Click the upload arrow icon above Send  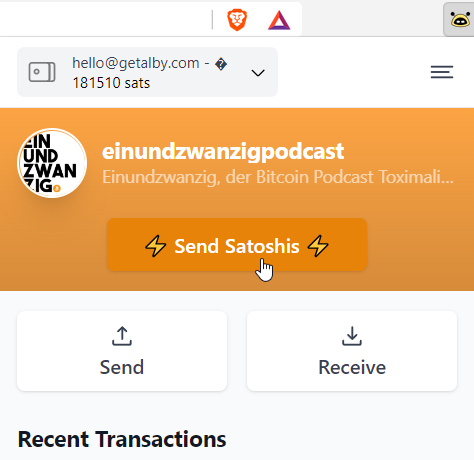click(x=122, y=336)
